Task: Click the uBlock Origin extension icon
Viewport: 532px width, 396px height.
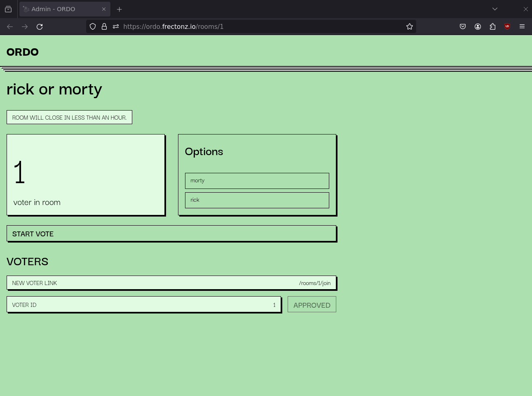Action: pos(507,26)
